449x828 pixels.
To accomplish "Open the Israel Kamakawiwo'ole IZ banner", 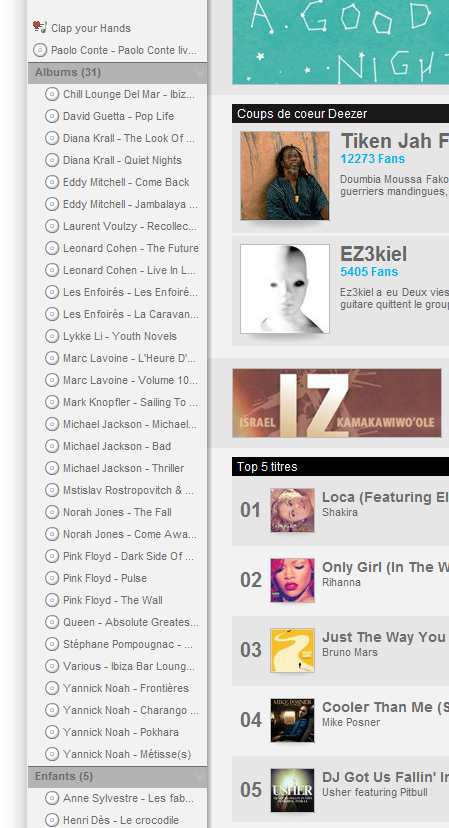I will (337, 403).
